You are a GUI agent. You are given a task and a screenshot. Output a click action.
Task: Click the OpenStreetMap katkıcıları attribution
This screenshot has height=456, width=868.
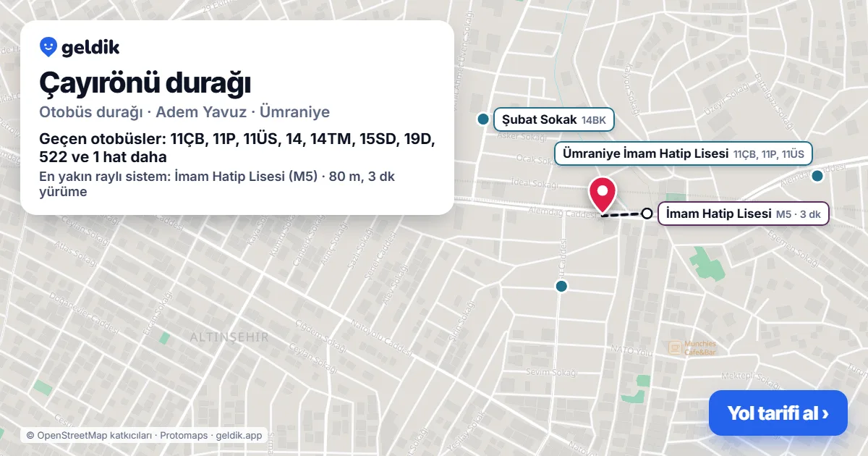coord(89,436)
